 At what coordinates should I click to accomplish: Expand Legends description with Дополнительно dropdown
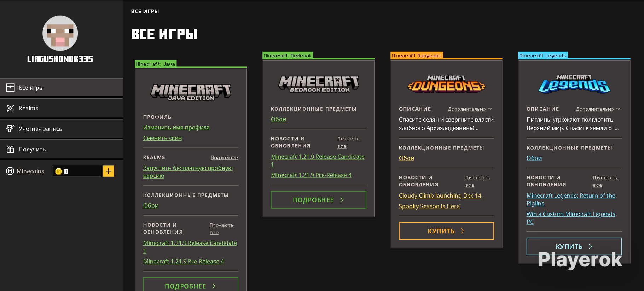click(x=598, y=109)
